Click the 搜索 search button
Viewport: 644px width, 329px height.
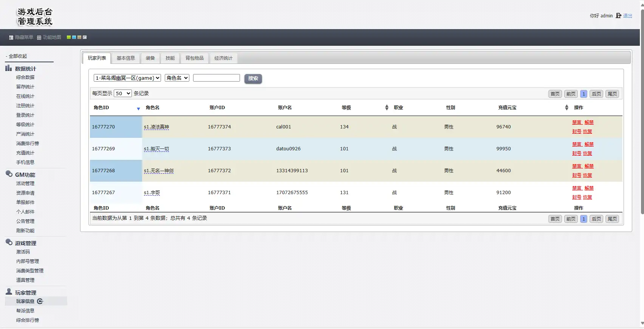tap(253, 79)
